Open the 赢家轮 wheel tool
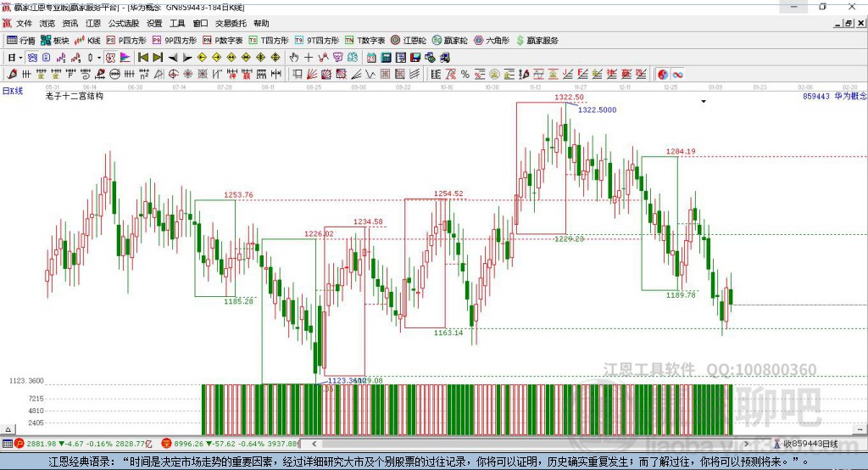Screen dimensions: 868x470 pyautogui.click(x=449, y=41)
